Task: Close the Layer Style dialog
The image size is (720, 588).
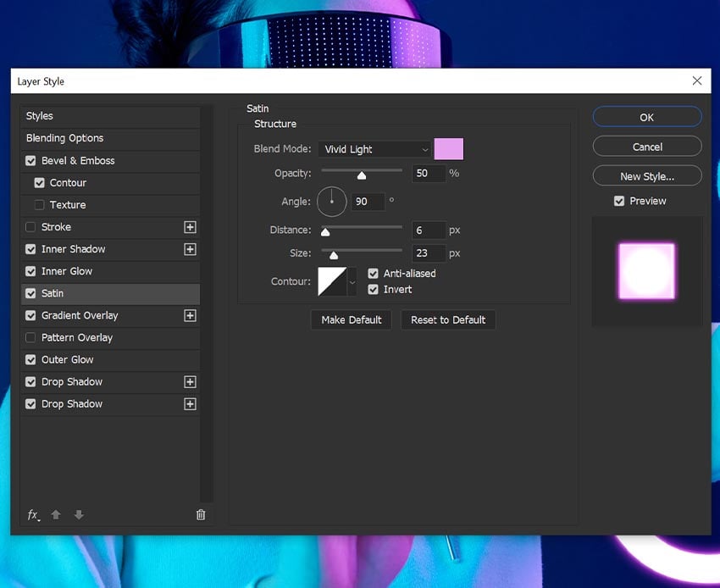Action: pos(696,80)
